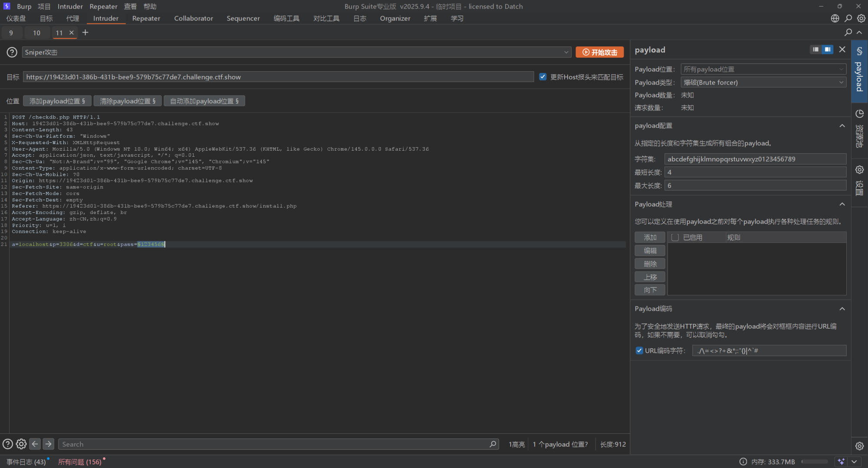Screen dimensions: 868x468
Task: Click the globe icon in the top bar
Action: 835,18
